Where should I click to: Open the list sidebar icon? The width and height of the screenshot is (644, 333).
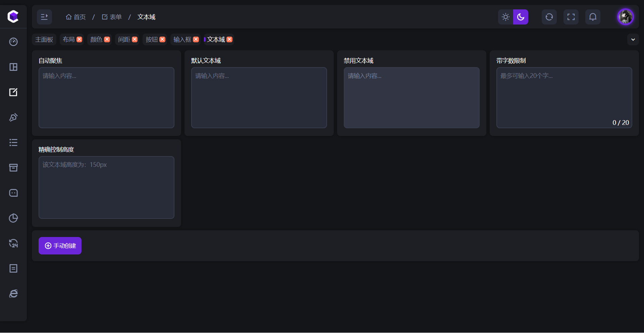13,142
